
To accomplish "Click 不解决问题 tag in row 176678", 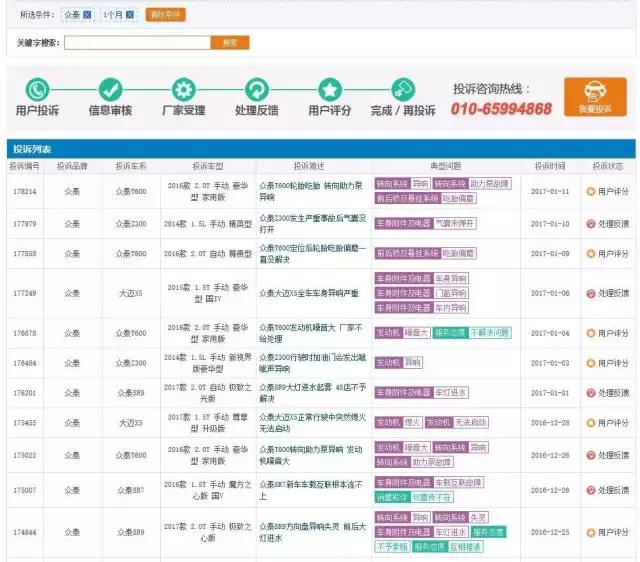I will click(488, 332).
